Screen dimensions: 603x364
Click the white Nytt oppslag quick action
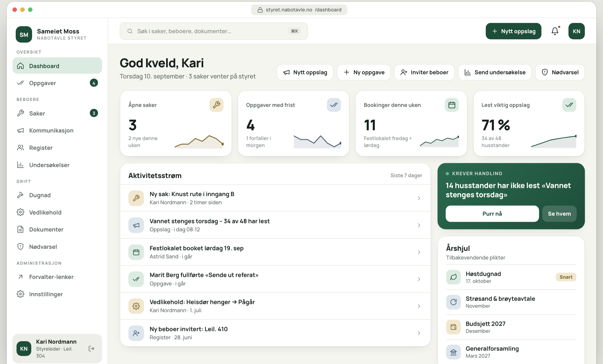pos(305,72)
